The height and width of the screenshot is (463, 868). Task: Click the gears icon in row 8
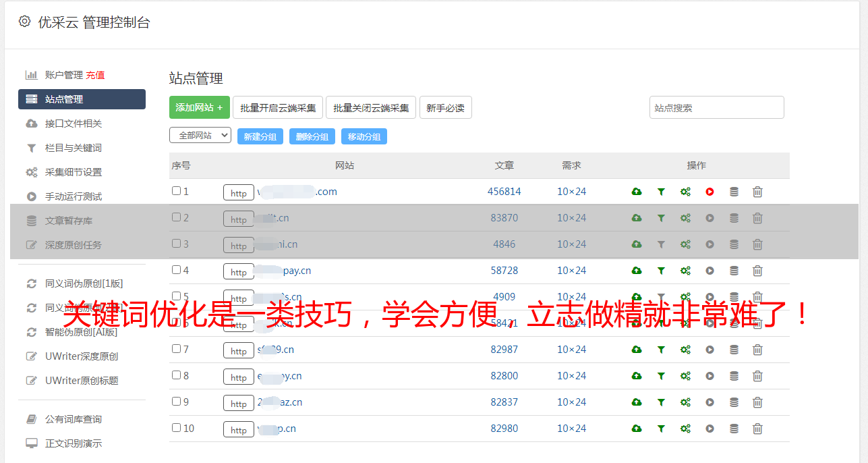[685, 376]
